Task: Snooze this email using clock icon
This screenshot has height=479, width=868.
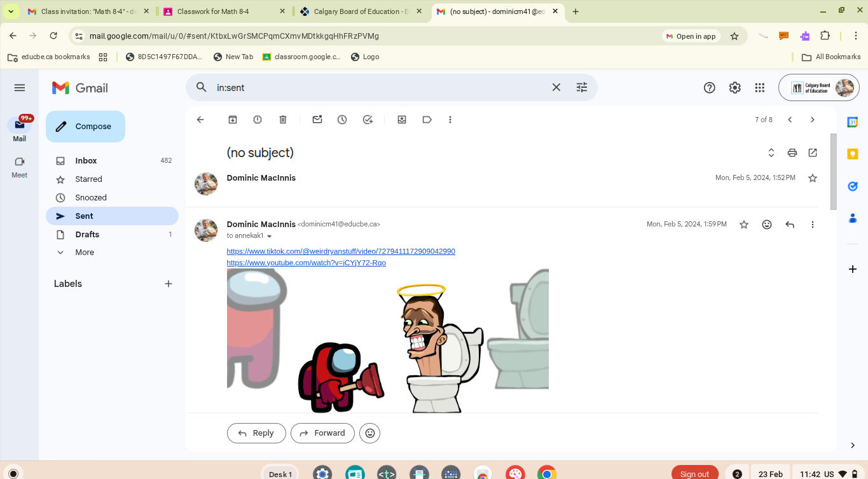Action: coord(342,120)
